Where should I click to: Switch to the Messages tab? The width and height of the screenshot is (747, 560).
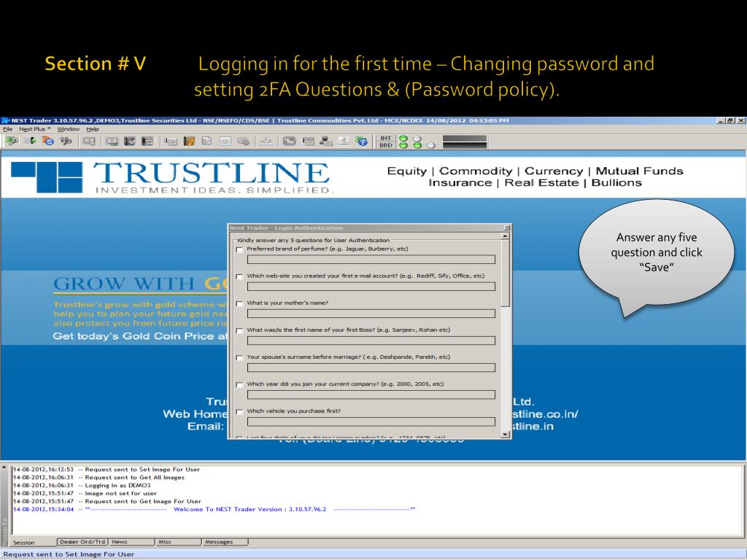225,542
